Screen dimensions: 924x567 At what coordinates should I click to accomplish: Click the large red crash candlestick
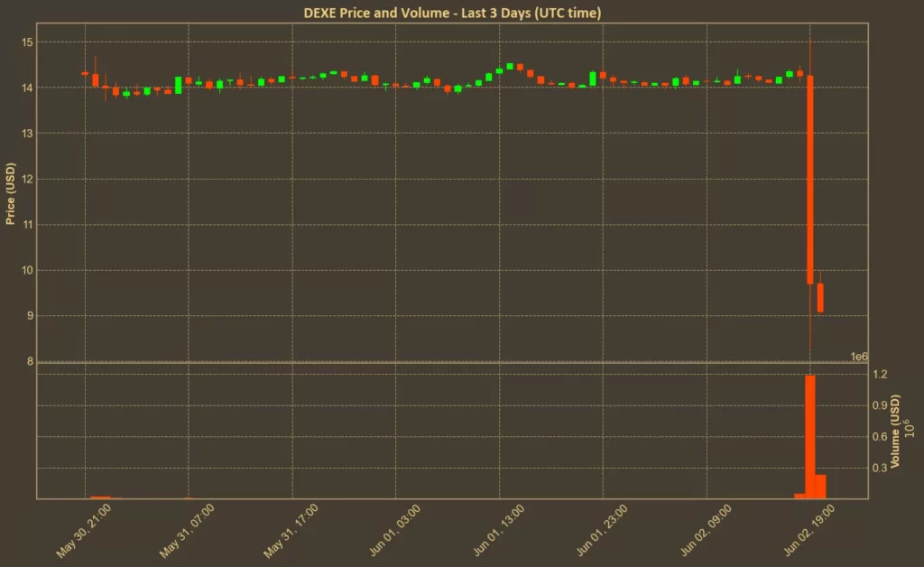[x=810, y=180]
